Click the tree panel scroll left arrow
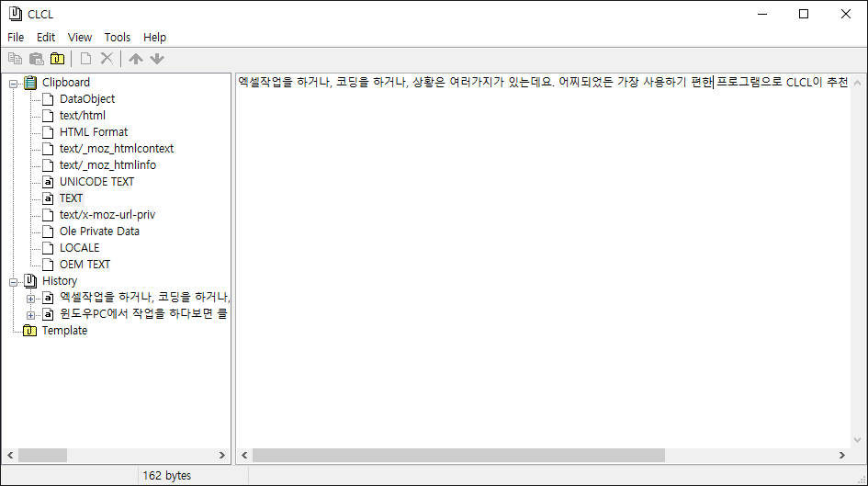This screenshot has width=868, height=486. (10, 455)
